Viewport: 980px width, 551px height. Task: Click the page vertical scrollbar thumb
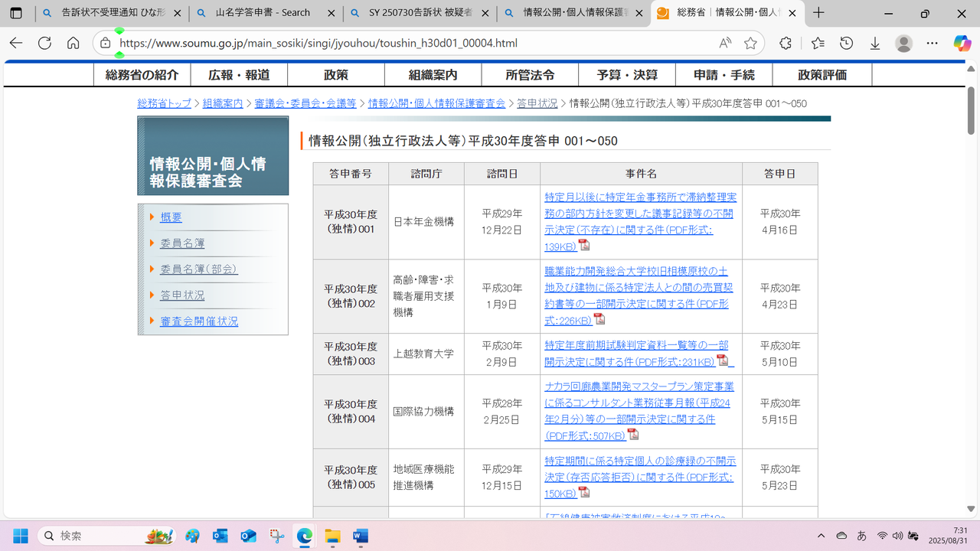pyautogui.click(x=971, y=111)
